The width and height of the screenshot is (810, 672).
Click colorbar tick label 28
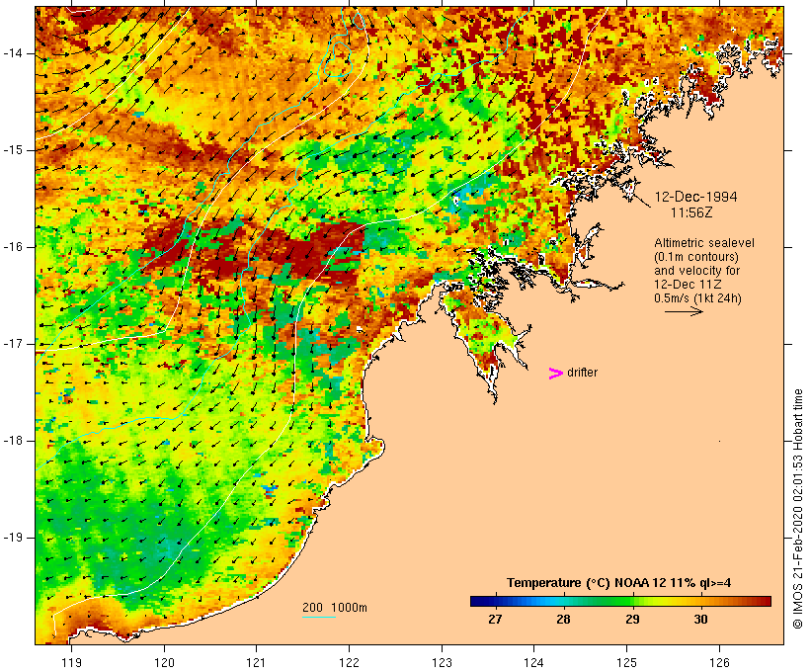click(x=564, y=620)
